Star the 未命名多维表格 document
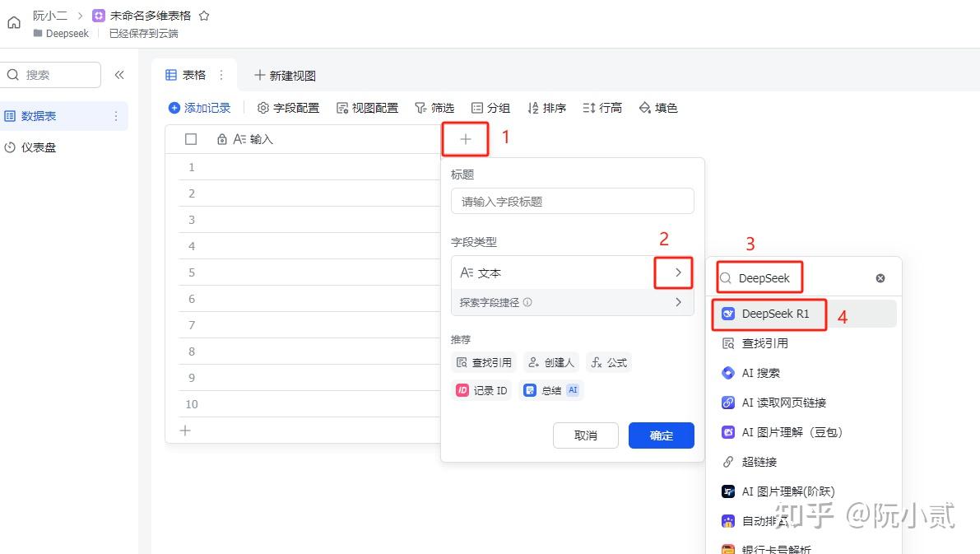Image resolution: width=980 pixels, height=554 pixels. point(204,16)
